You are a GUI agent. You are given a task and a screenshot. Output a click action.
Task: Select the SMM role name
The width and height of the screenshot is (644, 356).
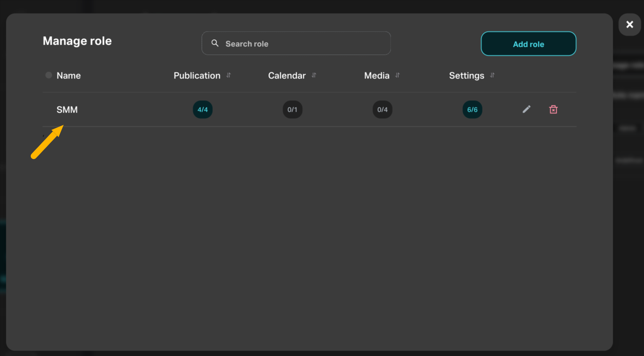point(67,110)
